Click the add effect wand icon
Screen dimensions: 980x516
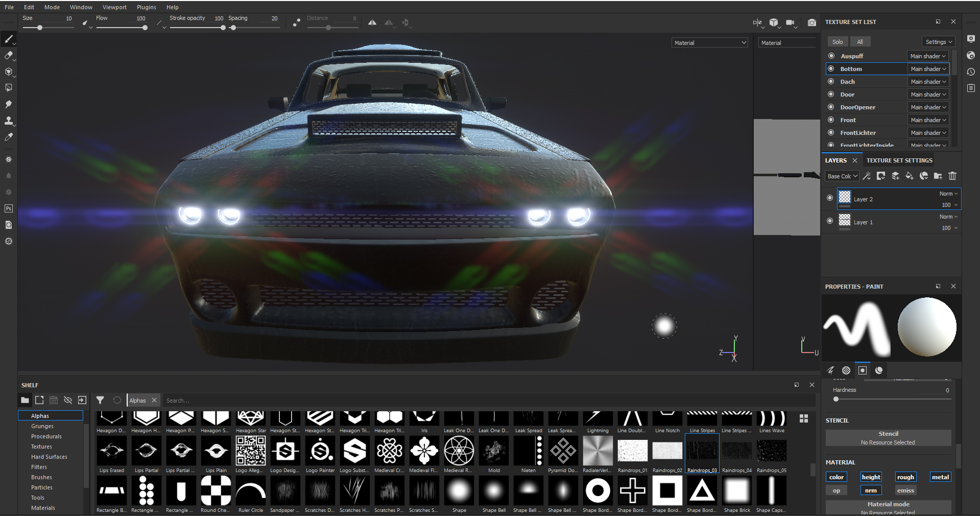click(867, 176)
